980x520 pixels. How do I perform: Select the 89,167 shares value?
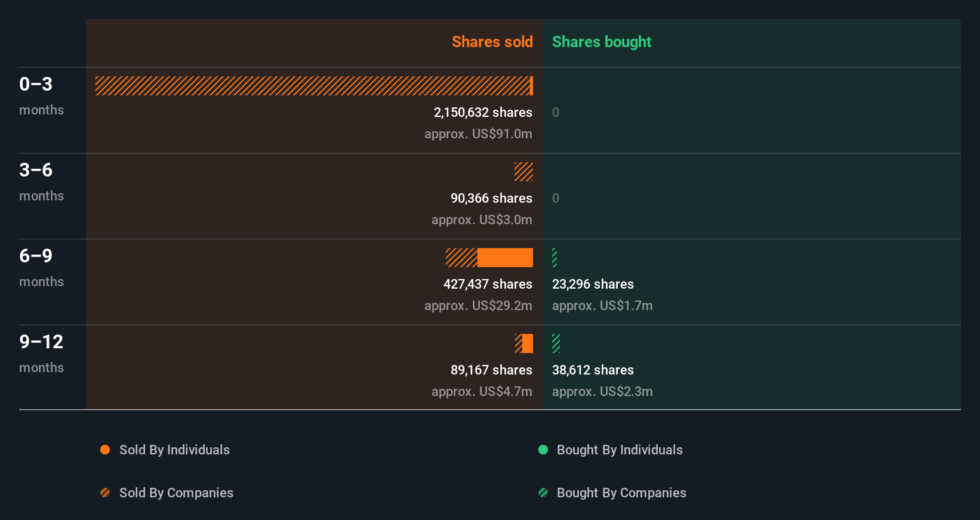point(491,370)
